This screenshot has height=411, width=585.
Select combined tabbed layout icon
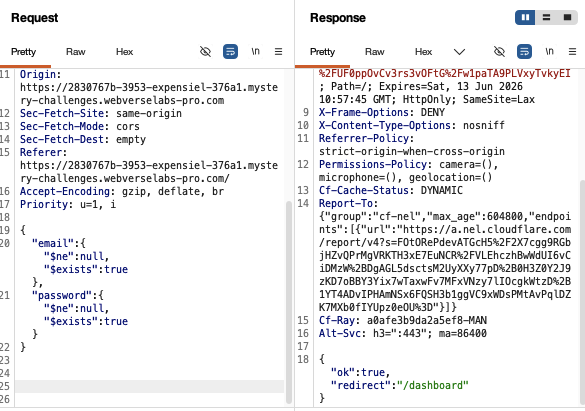point(567,18)
